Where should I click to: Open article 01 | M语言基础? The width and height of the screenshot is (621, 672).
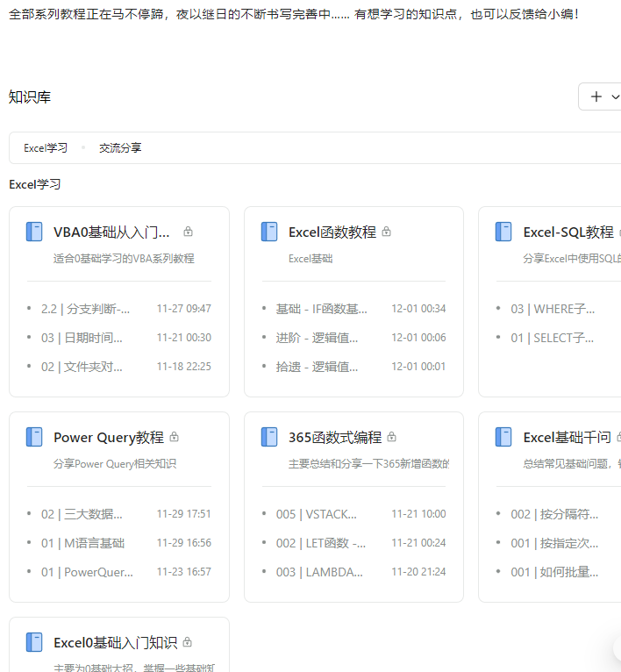(x=82, y=543)
